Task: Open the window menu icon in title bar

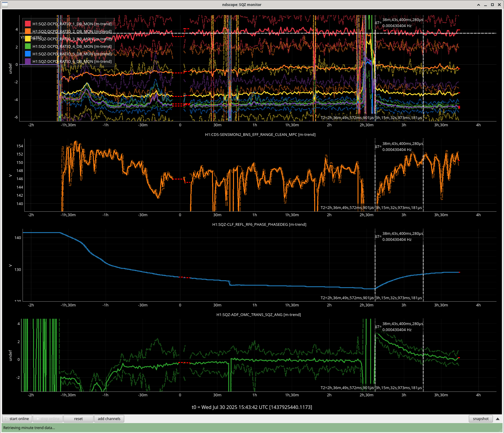Action: click(5, 5)
